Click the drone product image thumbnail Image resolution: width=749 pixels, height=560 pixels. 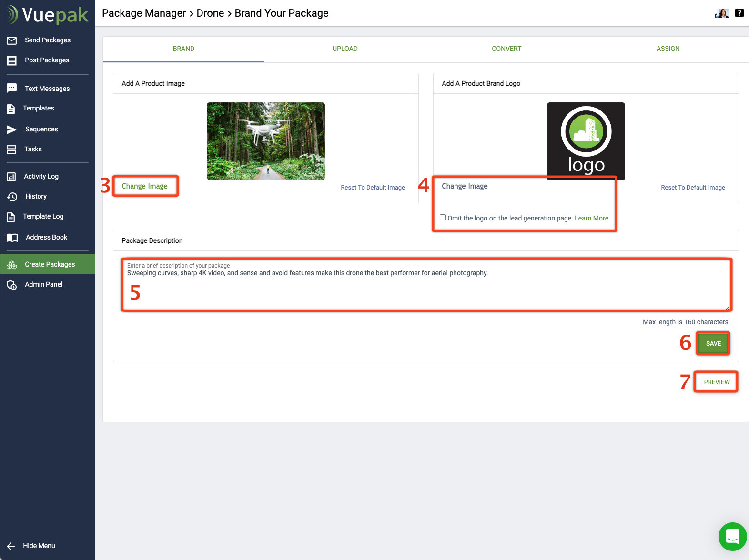(x=266, y=141)
